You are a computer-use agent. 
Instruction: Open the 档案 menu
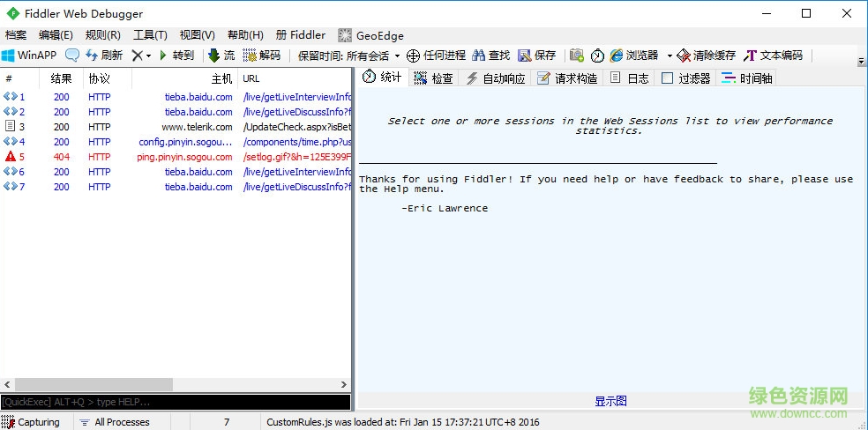pos(16,35)
